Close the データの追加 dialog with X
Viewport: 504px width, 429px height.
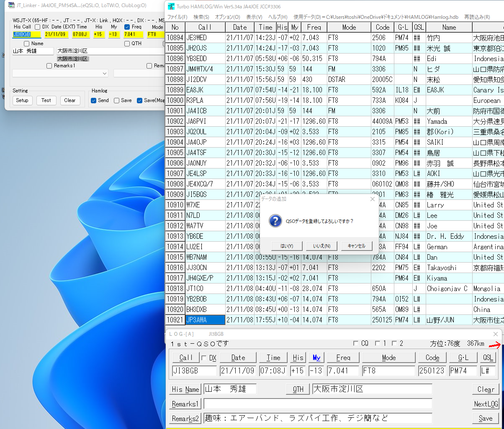[373, 199]
